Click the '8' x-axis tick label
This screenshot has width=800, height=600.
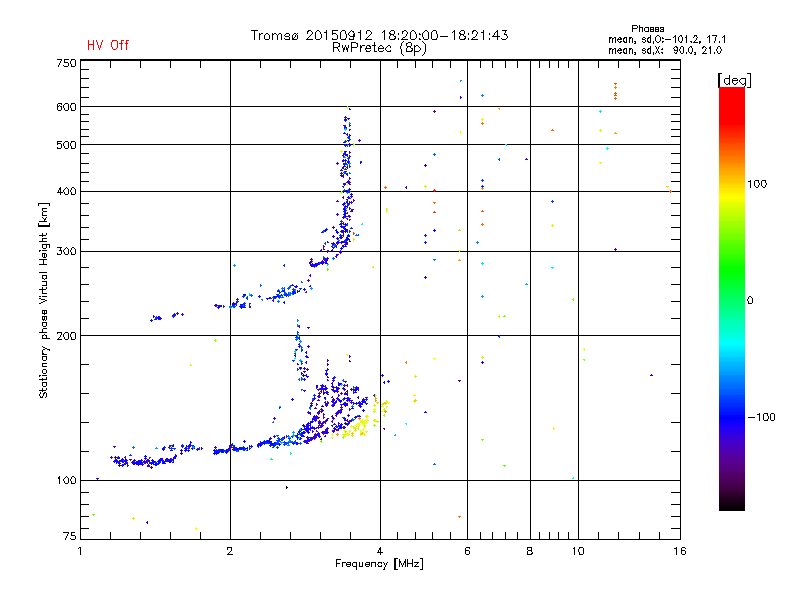pyautogui.click(x=530, y=551)
